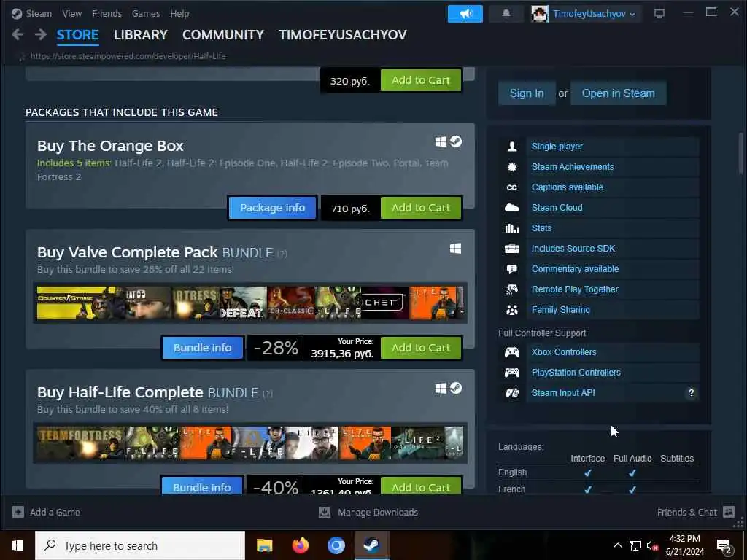Add the 320 руб. item to cart
Screen dimensions: 747x560
(421, 80)
